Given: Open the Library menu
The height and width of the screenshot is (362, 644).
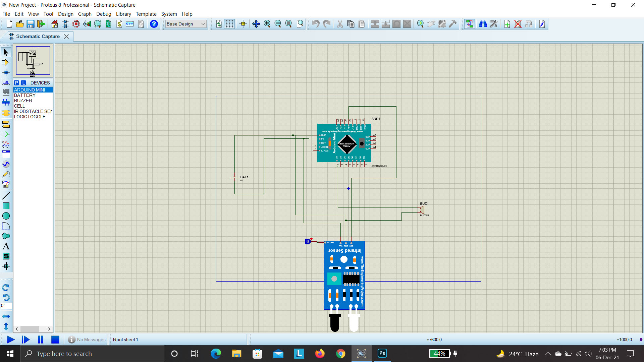Looking at the screenshot, I should [x=123, y=14].
